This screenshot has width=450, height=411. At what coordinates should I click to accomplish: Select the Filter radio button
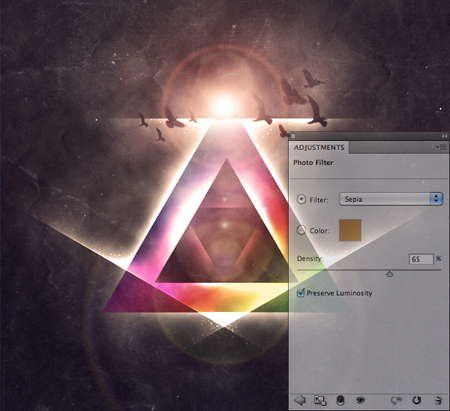click(301, 199)
